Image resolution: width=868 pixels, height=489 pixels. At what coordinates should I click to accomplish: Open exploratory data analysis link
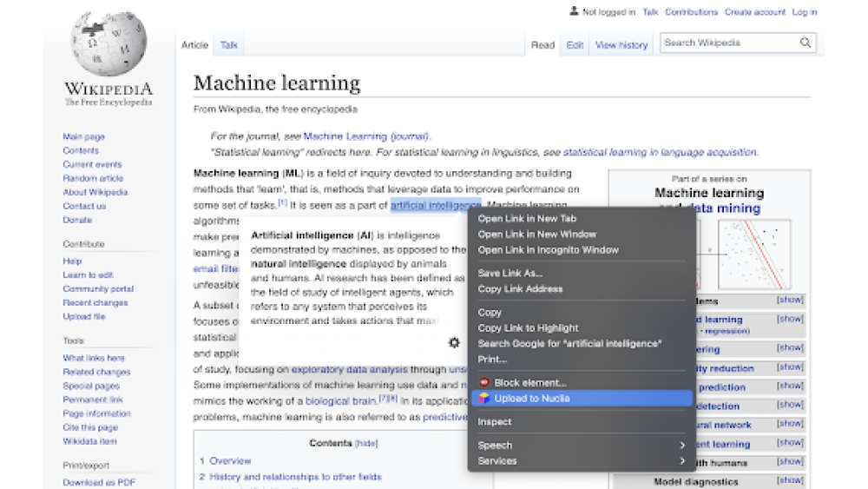[x=349, y=369]
